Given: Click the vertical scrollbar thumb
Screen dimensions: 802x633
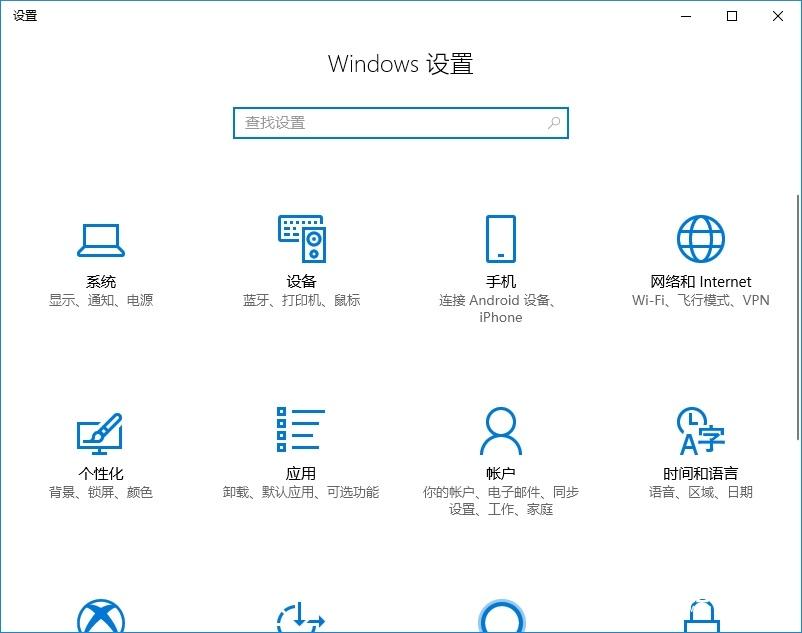Looking at the screenshot, I should pyautogui.click(x=798, y=316).
